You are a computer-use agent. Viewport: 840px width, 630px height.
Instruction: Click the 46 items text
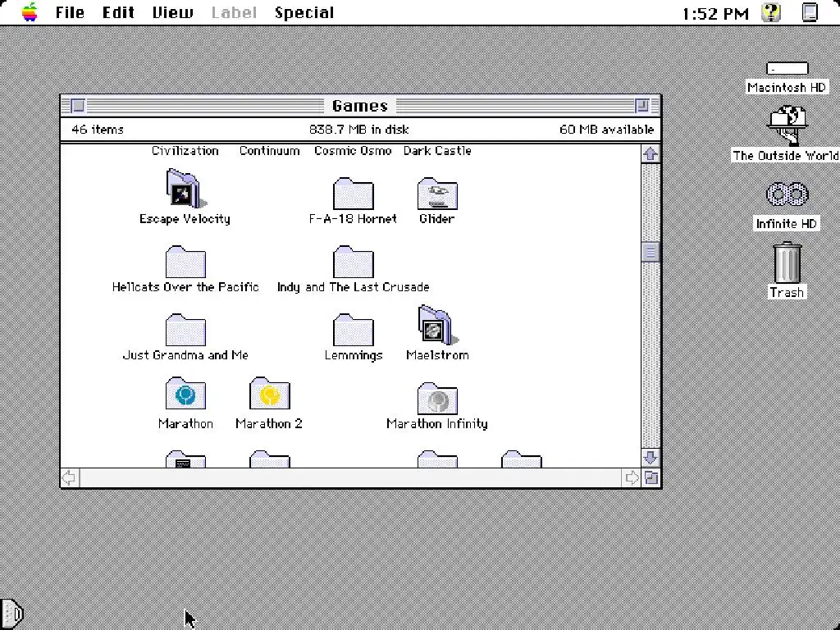pos(98,129)
